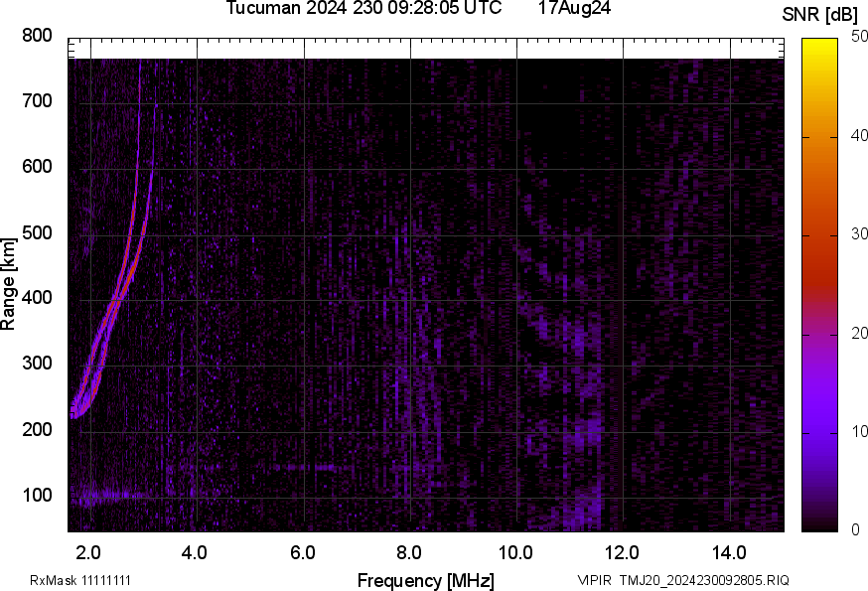Click the 8.0 frequency axis tick label
Image resolution: width=868 pixels, height=591 pixels.
409,552
